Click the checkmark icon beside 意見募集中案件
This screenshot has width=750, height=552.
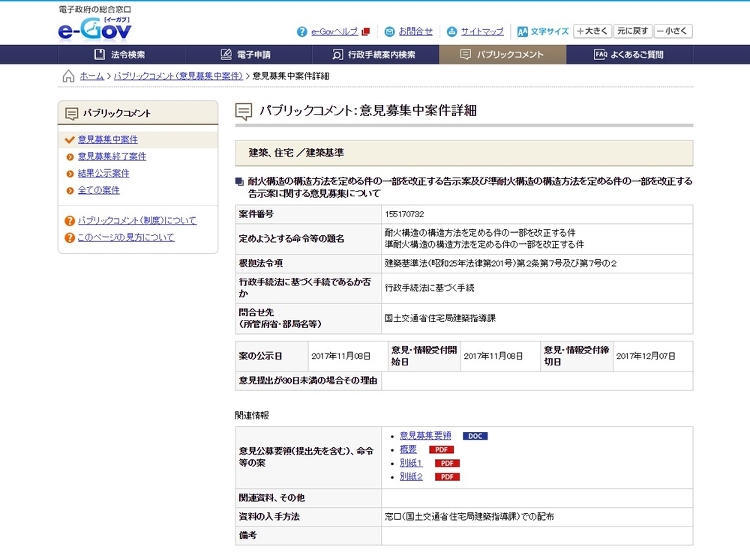(x=69, y=140)
